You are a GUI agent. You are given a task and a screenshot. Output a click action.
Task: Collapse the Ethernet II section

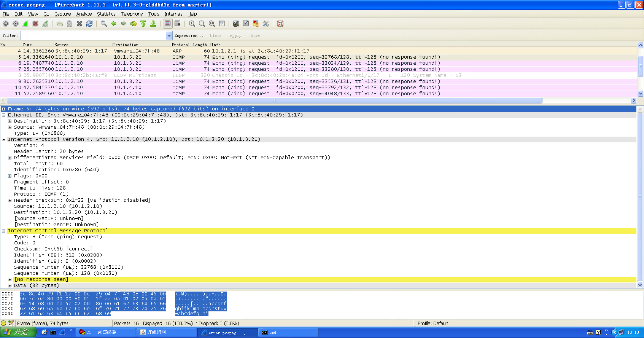pyautogui.click(x=3, y=115)
